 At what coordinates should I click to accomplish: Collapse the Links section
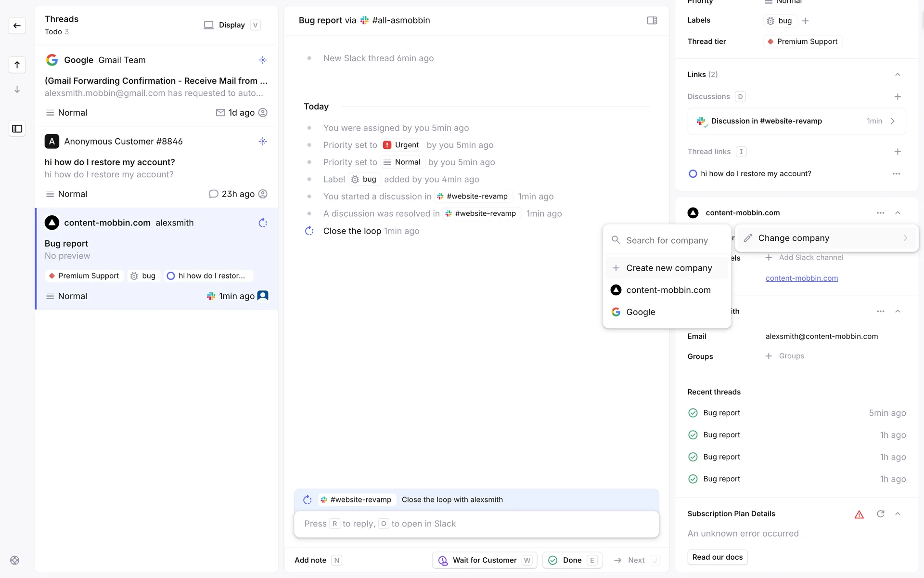coord(898,75)
